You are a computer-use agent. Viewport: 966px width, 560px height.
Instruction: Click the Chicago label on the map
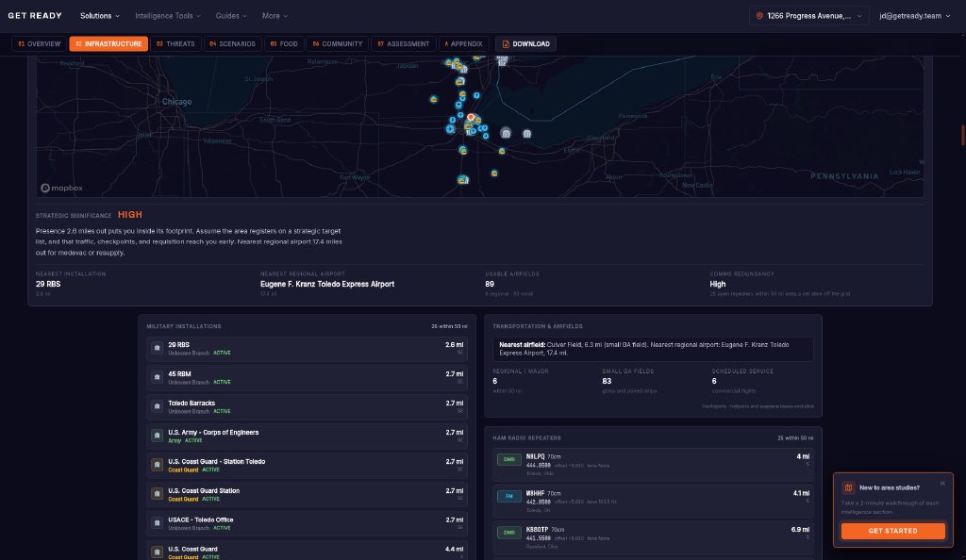pyautogui.click(x=176, y=102)
